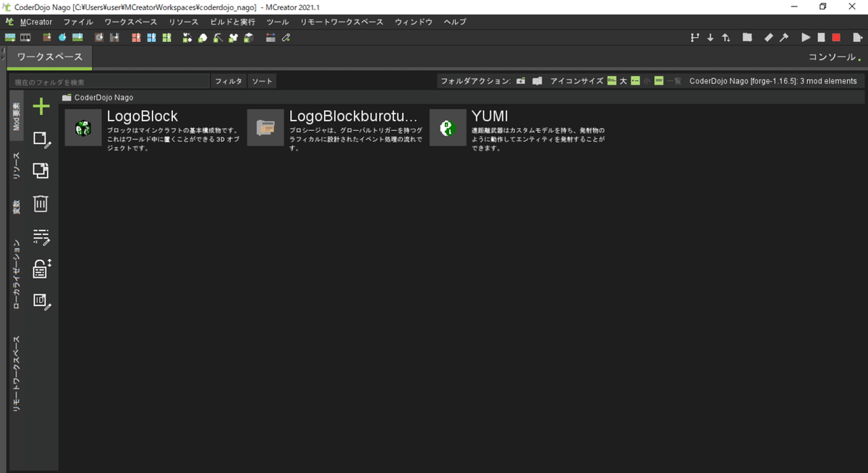The image size is (868, 473).
Task: Open the LogoBlock mod element
Action: pos(83,127)
